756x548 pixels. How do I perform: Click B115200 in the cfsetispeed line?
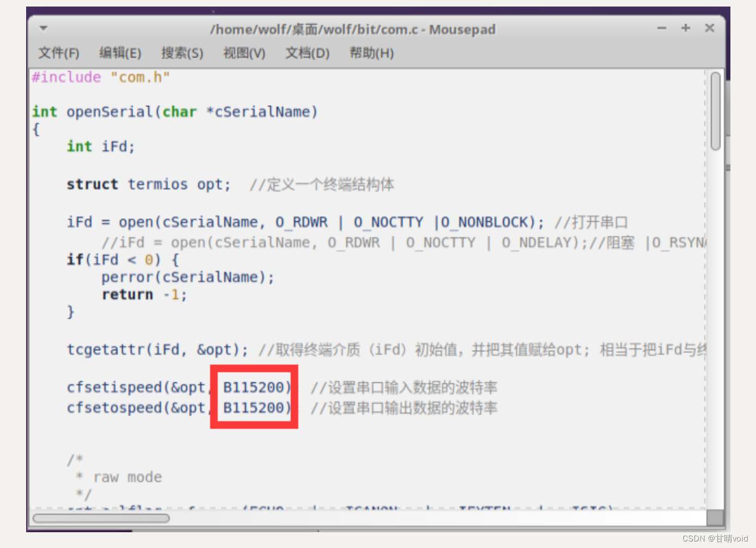pos(254,387)
